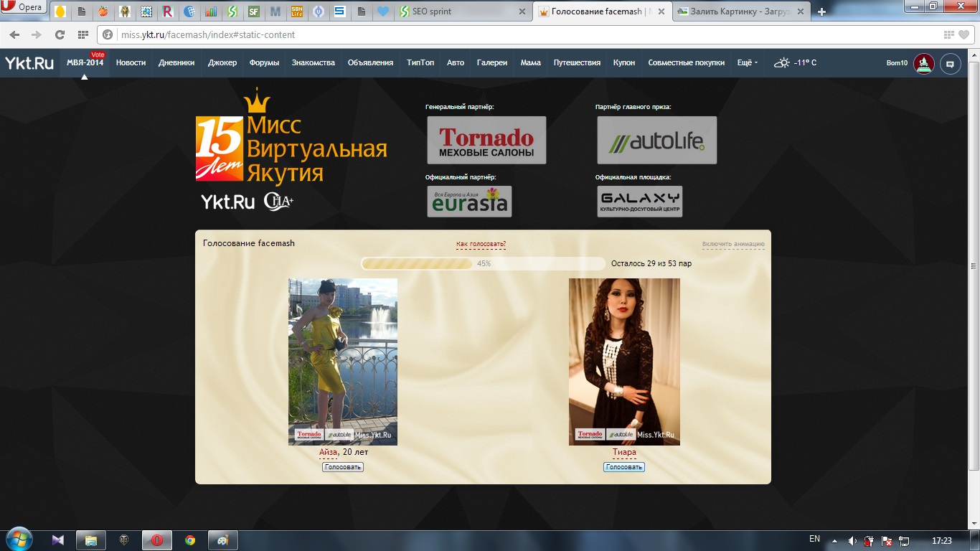The height and width of the screenshot is (551, 980).
Task: Open the Speed Dial grid icon beside reload
Action: (x=83, y=34)
